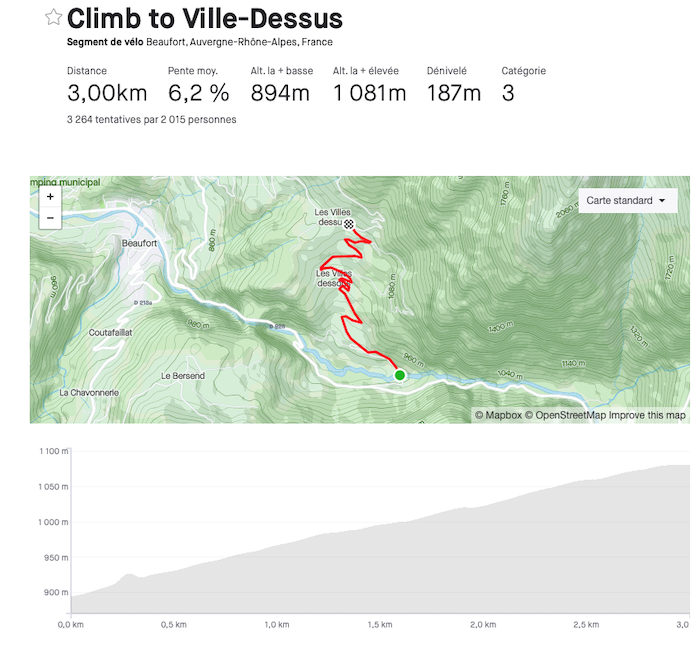Click the checkered finish flag marker

tap(348, 226)
